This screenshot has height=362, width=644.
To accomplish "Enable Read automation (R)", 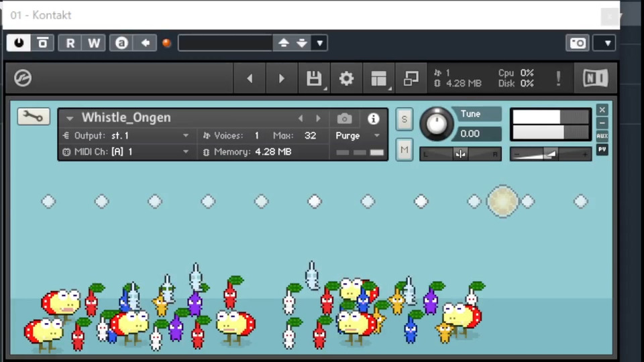I will pos(70,43).
